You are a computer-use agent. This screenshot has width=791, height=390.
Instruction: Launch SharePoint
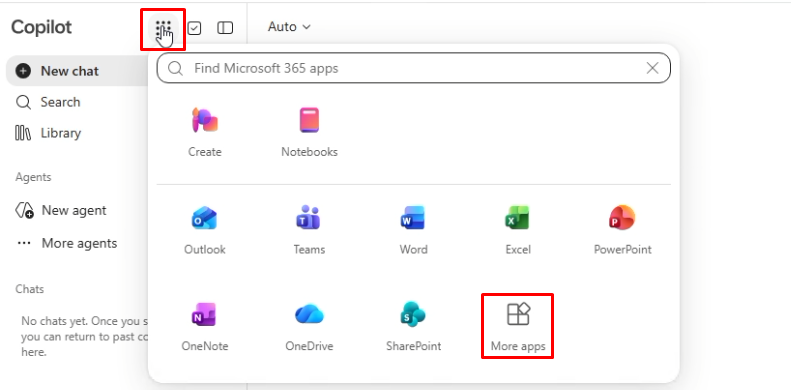point(414,326)
